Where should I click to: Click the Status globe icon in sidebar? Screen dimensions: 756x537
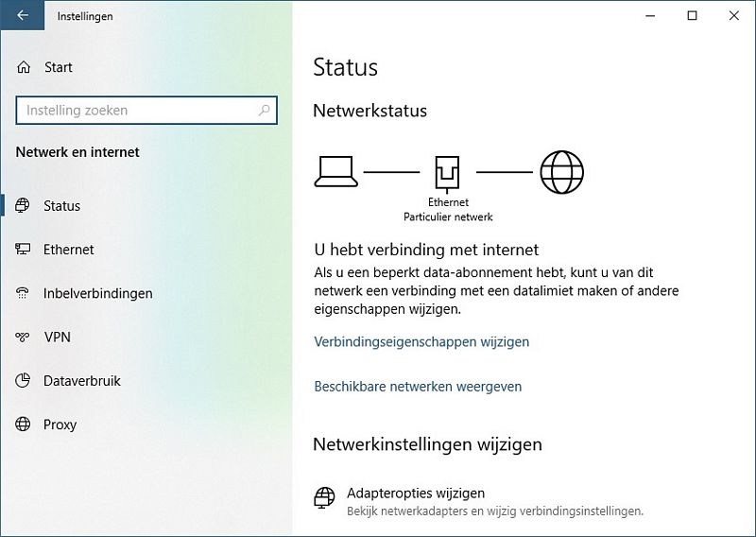pos(22,205)
